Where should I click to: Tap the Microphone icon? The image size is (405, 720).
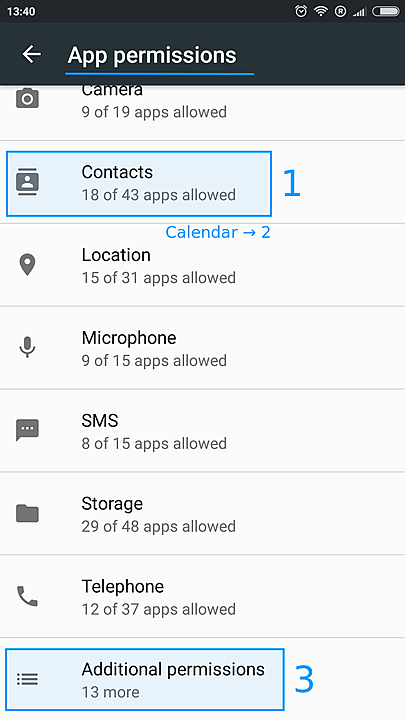click(x=27, y=348)
